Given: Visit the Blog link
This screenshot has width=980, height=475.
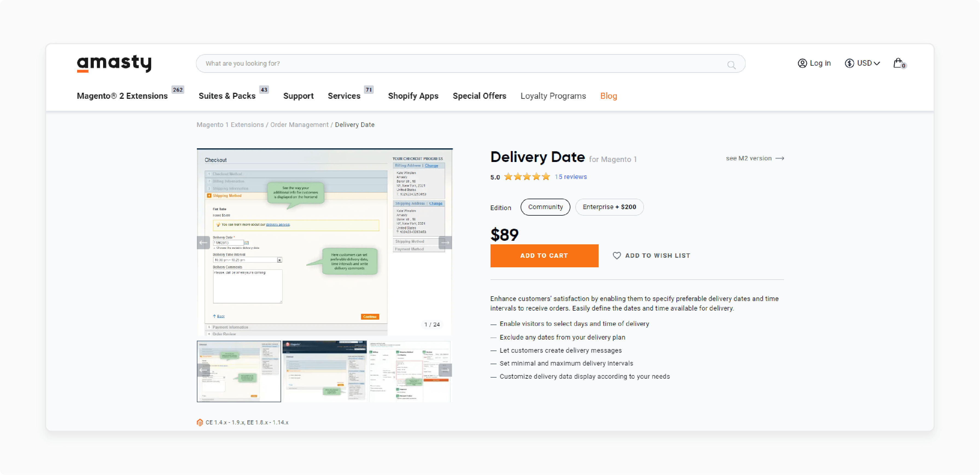Looking at the screenshot, I should coord(608,96).
